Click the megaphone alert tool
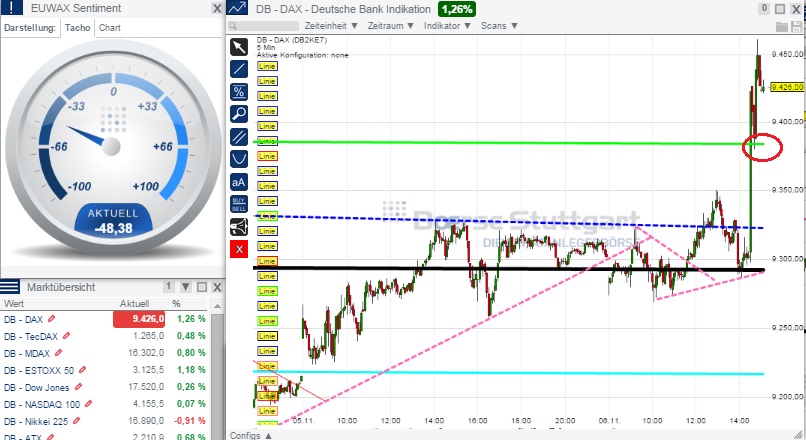Viewport: 806px width, 440px height. (239, 227)
